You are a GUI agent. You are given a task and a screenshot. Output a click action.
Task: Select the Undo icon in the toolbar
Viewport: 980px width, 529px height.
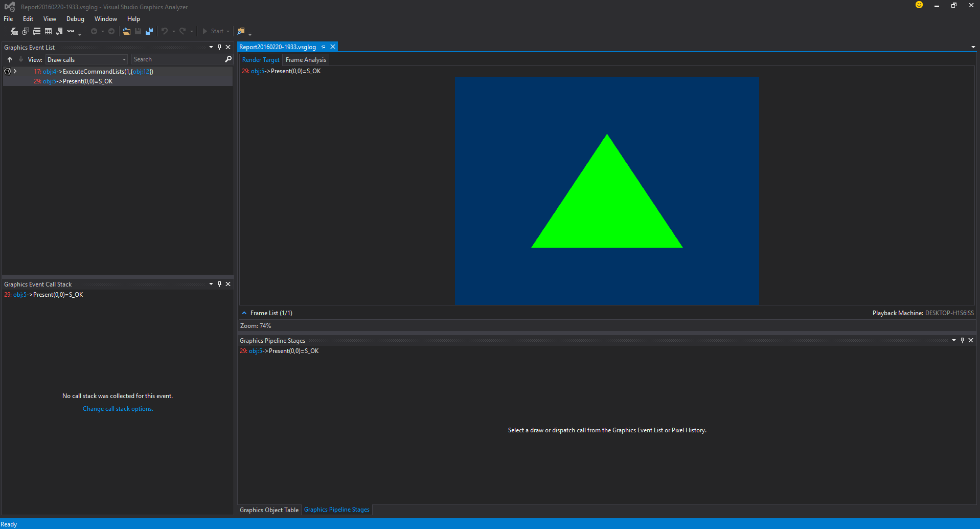[x=165, y=31]
